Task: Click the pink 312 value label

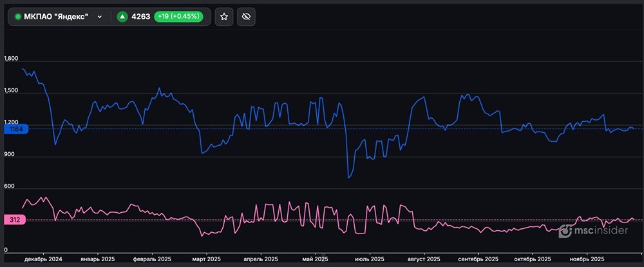Action: 14,220
